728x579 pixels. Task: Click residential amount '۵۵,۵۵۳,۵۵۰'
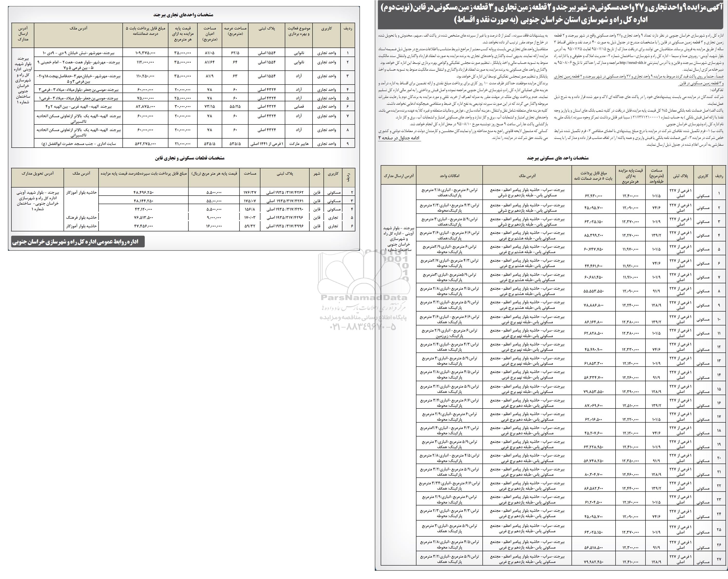pos(594,291)
